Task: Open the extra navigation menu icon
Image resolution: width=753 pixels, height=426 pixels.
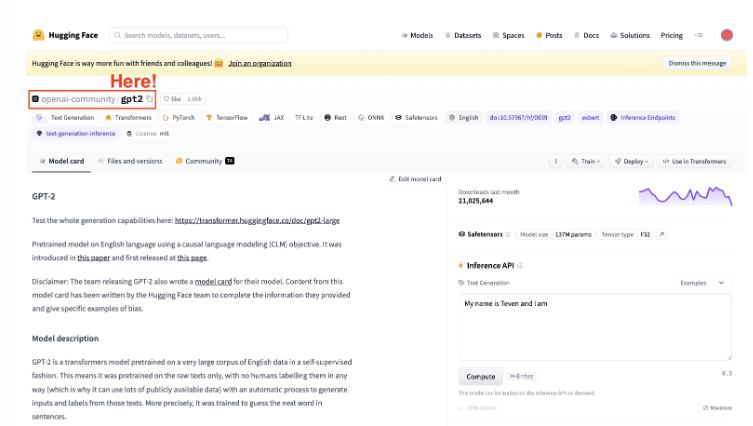Action: pyautogui.click(x=699, y=35)
